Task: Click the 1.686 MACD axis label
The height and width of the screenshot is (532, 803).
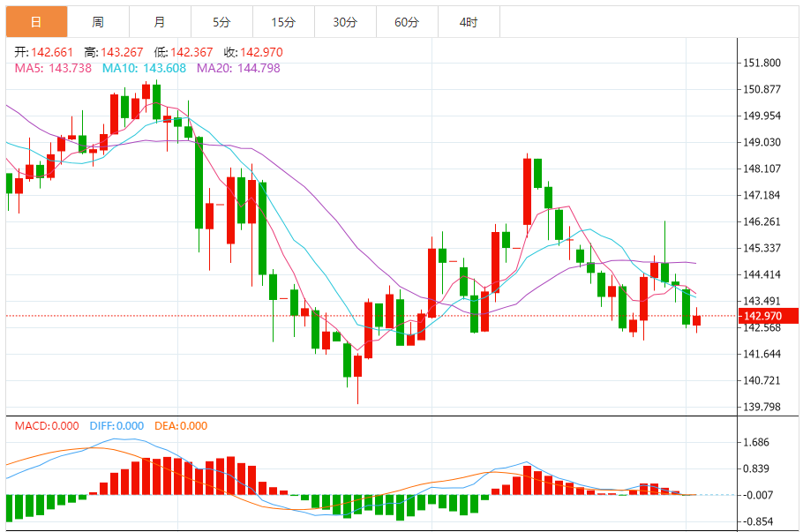Action: [x=756, y=442]
